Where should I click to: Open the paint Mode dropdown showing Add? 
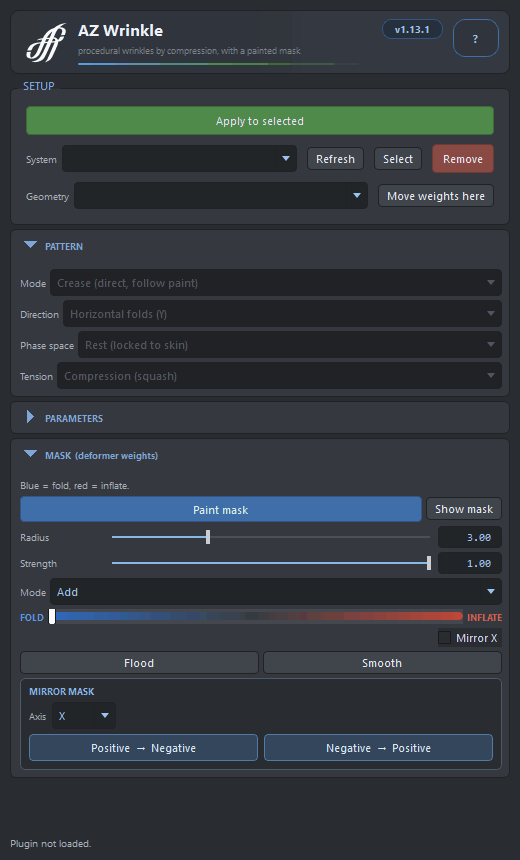(x=276, y=592)
